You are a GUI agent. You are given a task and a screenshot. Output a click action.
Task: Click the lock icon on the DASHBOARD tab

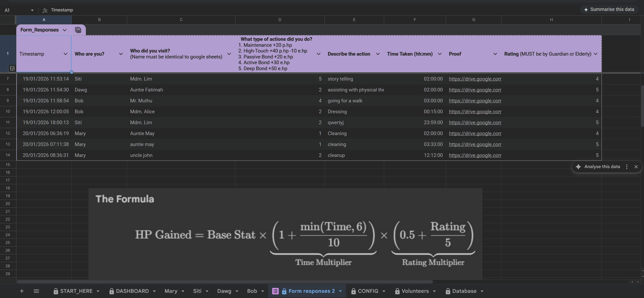click(112, 291)
